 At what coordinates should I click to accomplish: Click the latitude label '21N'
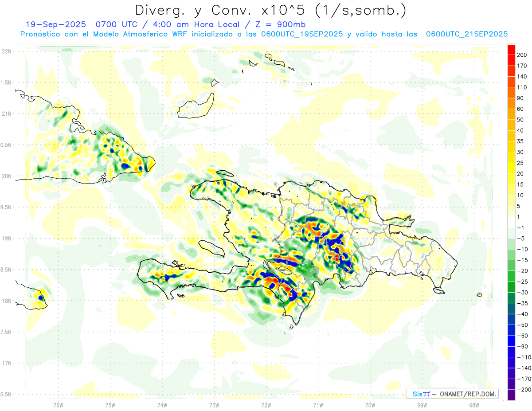[6, 114]
